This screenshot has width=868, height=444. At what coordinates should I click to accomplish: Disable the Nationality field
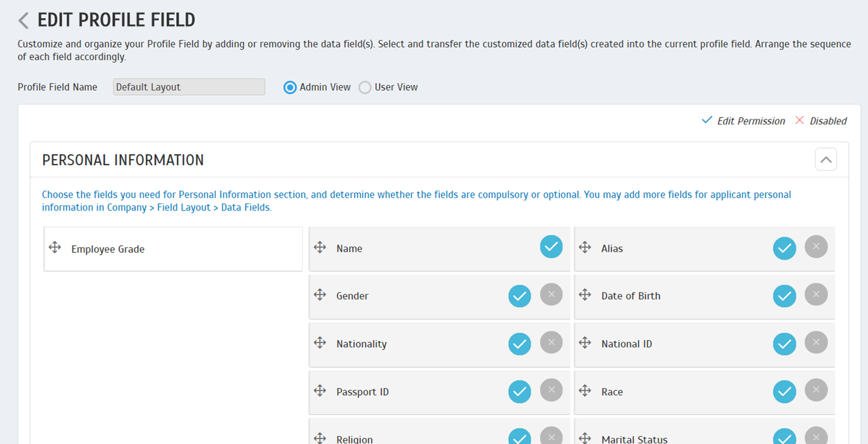551,342
